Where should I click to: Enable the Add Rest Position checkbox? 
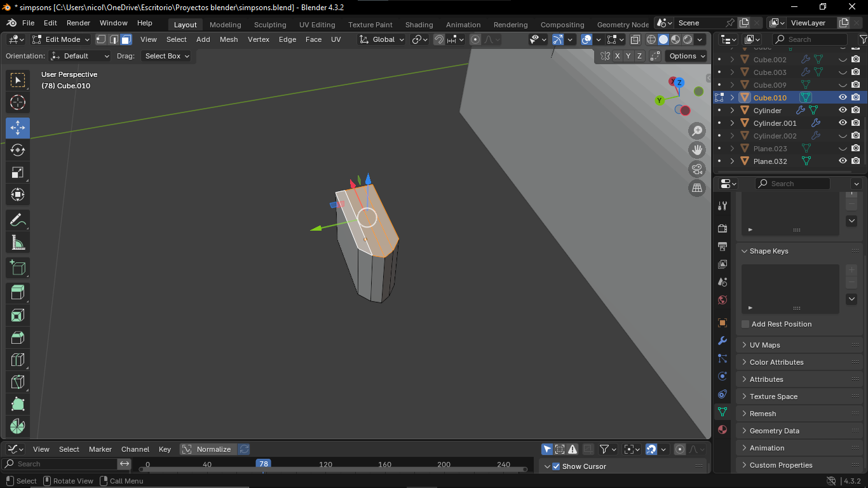pos(745,324)
